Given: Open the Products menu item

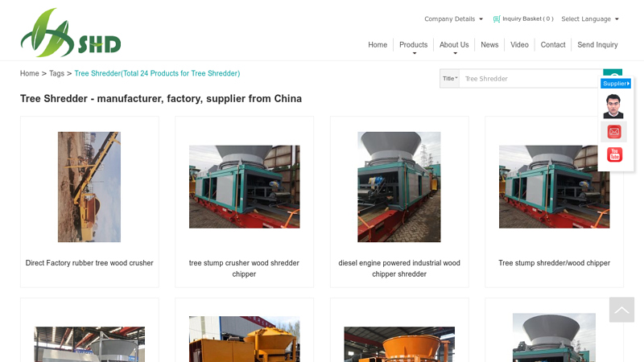Looking at the screenshot, I should coord(413,45).
